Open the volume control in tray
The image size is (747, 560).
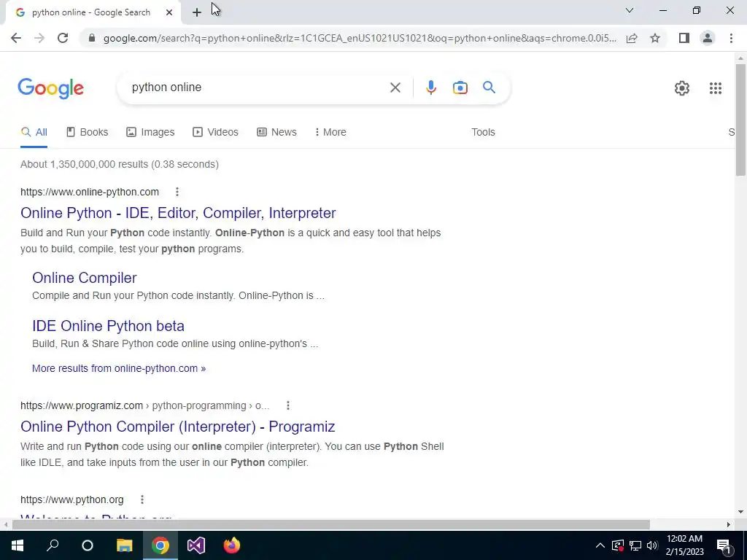pyautogui.click(x=652, y=545)
